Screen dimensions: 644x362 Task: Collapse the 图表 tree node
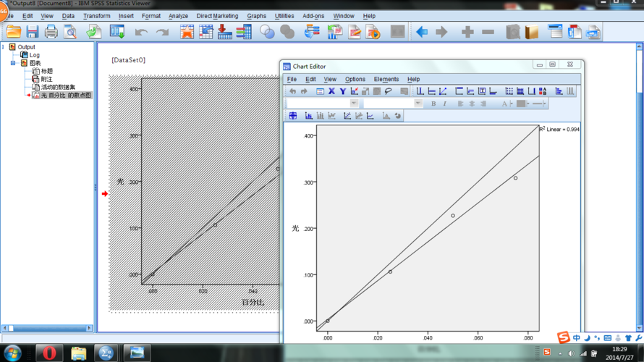[x=13, y=63]
